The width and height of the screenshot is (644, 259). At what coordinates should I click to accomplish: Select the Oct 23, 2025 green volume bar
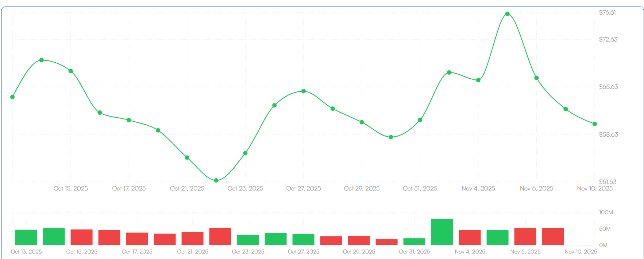(248, 240)
